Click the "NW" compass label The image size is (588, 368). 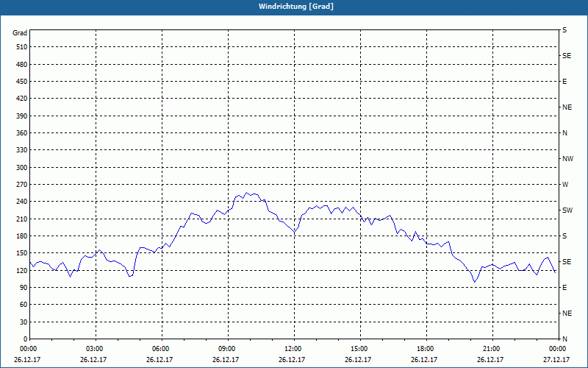click(567, 159)
